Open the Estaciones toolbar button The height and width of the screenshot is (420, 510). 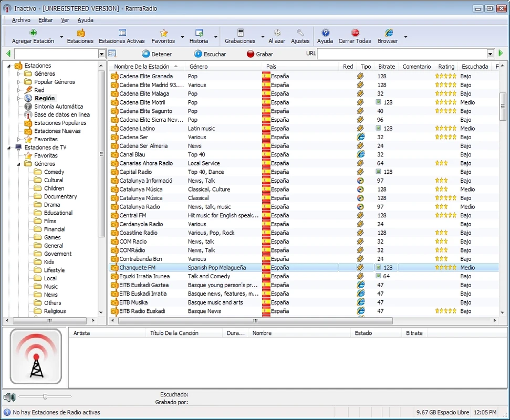(80, 36)
